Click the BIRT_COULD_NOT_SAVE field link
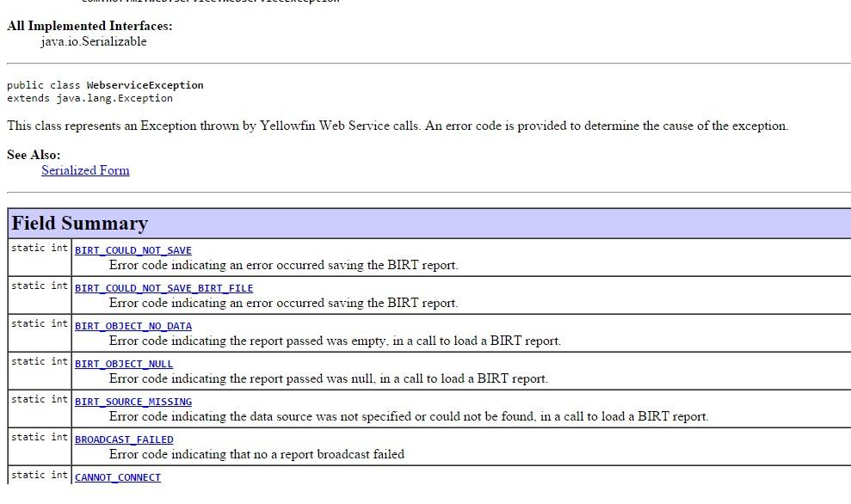The width and height of the screenshot is (851, 504). click(133, 250)
